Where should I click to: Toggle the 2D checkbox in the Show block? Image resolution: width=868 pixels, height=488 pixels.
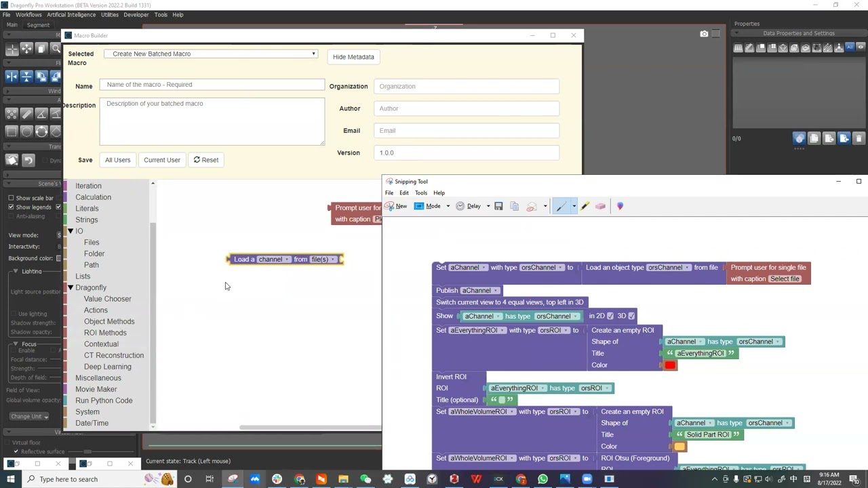point(610,316)
